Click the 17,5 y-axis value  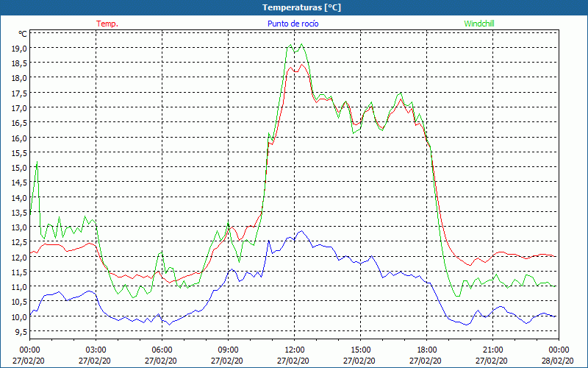pyautogui.click(x=20, y=93)
